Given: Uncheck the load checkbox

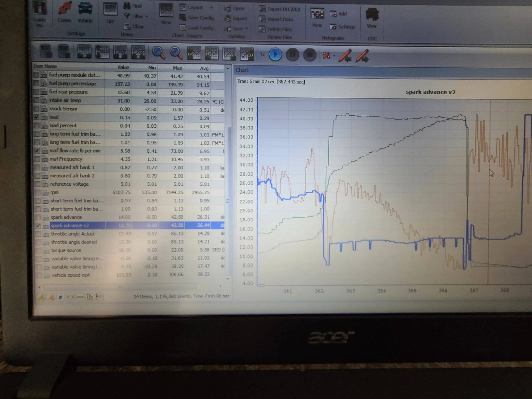Looking at the screenshot, I should pos(36,117).
